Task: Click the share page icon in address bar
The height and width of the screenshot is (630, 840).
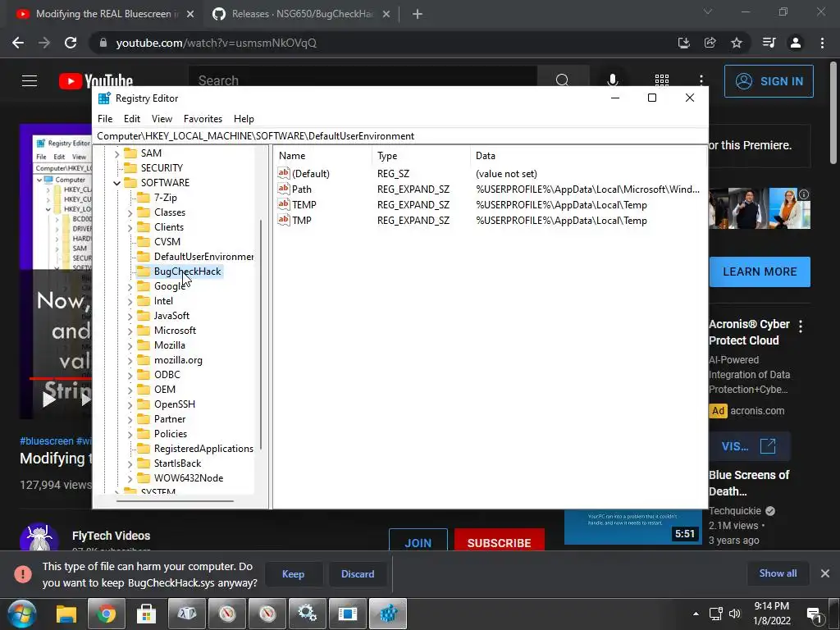Action: [x=710, y=43]
